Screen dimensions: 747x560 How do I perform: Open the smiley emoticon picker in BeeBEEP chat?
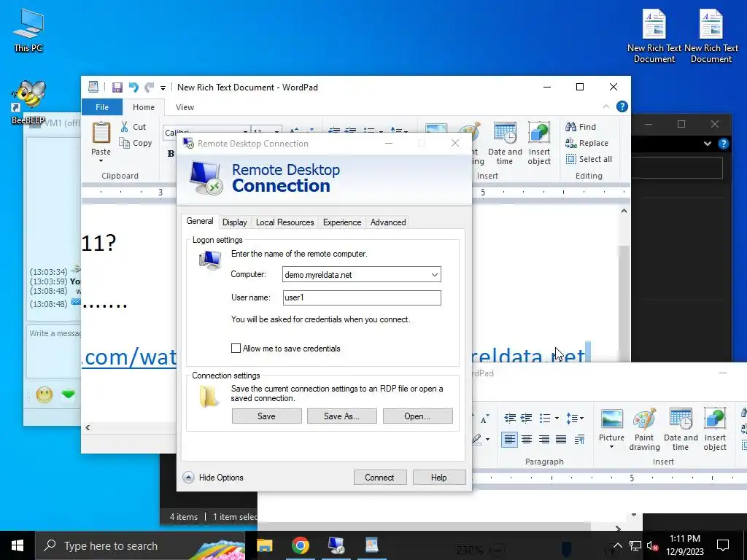pyautogui.click(x=44, y=394)
